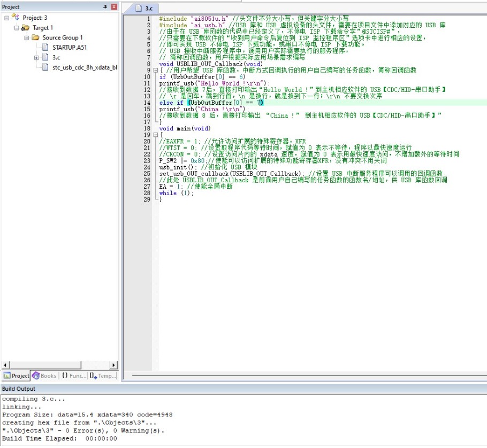
Task: Collapse code fold at line 9
Action: point(156,71)
